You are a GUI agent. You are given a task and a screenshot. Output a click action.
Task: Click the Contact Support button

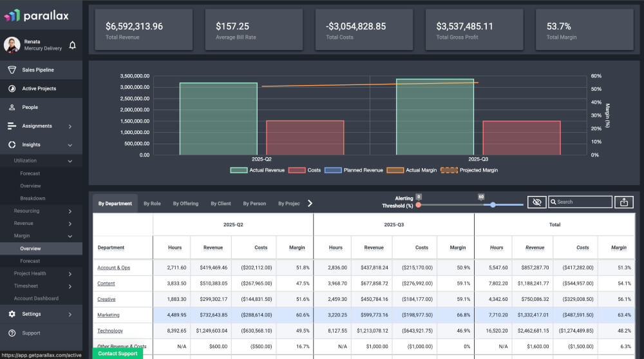117,353
